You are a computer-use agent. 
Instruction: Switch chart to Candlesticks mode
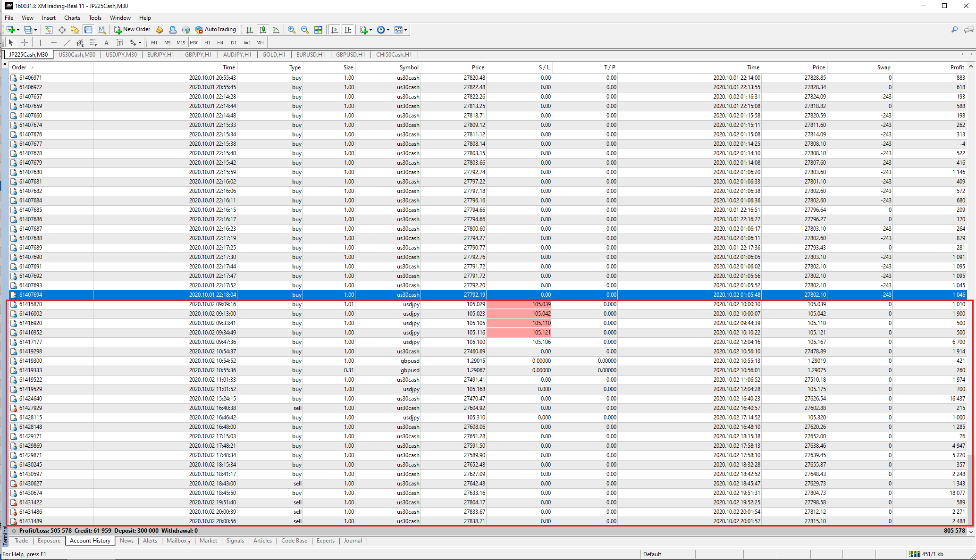(x=263, y=30)
